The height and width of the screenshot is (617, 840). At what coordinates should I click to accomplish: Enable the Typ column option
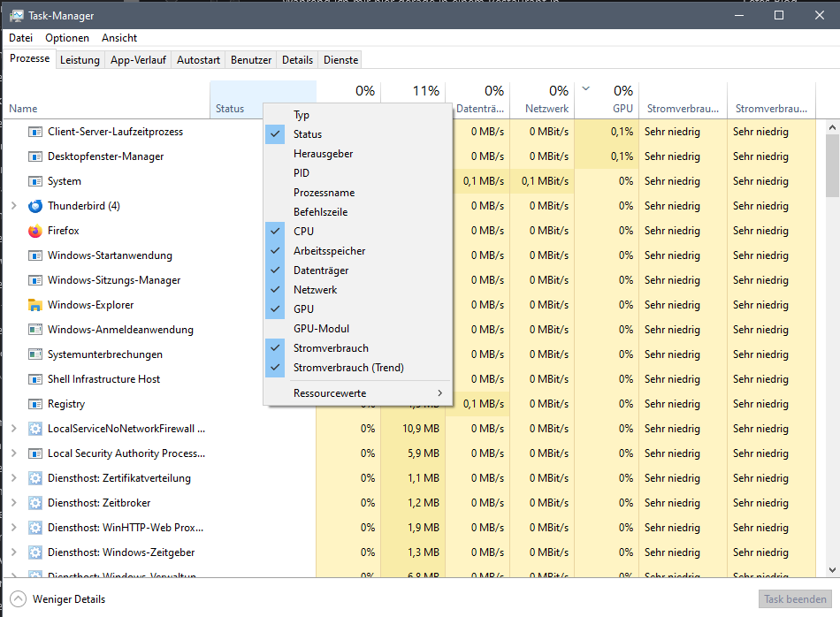coord(358,115)
